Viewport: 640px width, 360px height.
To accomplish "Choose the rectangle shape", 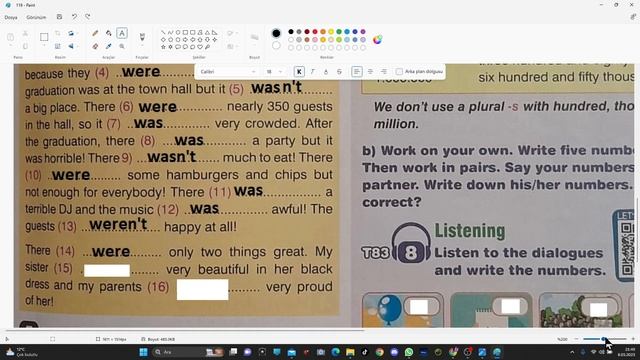I will click(185, 32).
